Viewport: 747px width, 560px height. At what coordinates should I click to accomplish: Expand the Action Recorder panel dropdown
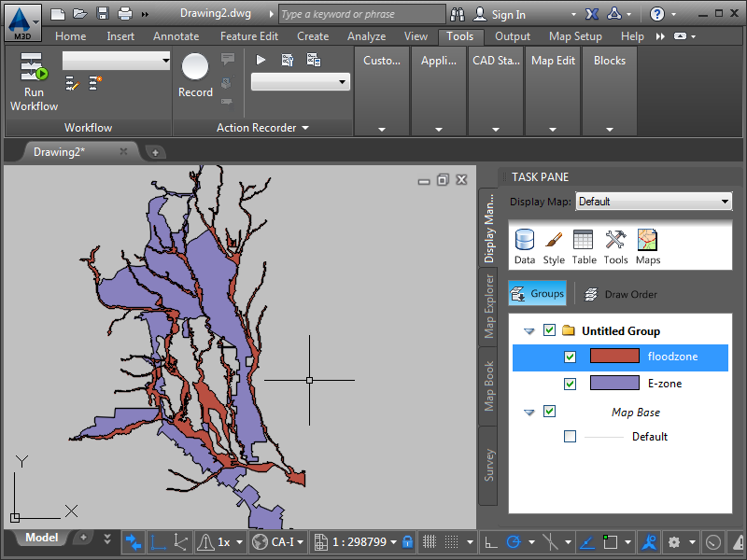point(304,128)
